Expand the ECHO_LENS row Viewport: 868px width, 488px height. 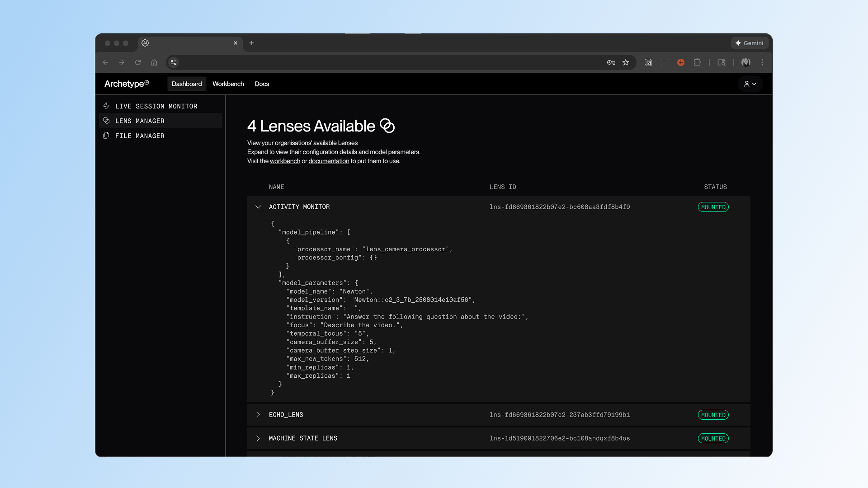tap(258, 414)
